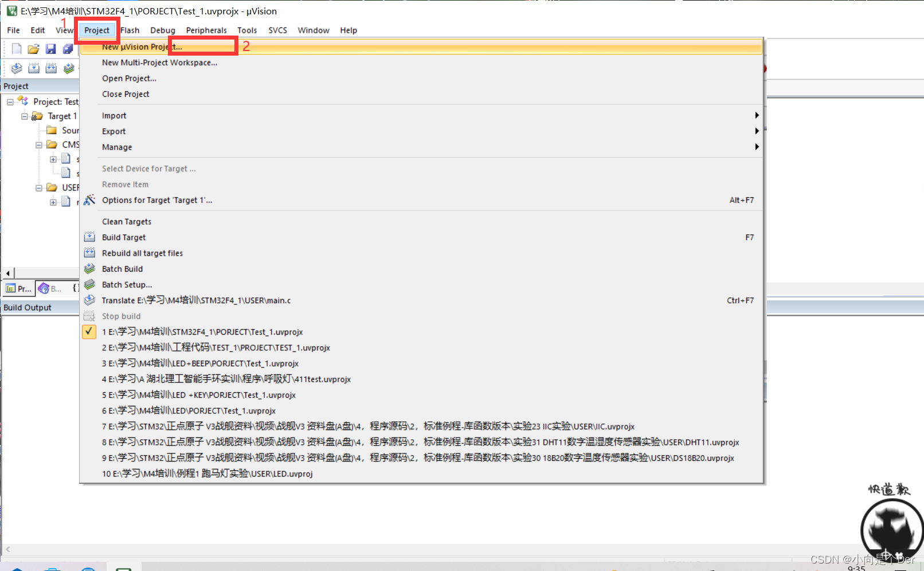Open the Tools menu
The height and width of the screenshot is (571, 924).
[247, 30]
